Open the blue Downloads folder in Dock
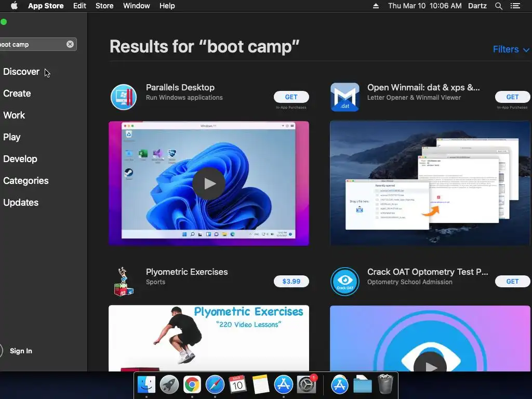This screenshot has height=399, width=532. [x=362, y=385]
